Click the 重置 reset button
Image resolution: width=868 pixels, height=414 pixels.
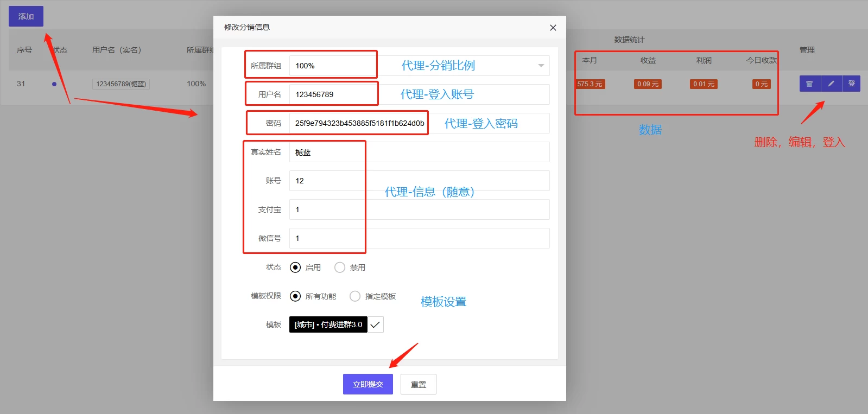pos(418,384)
